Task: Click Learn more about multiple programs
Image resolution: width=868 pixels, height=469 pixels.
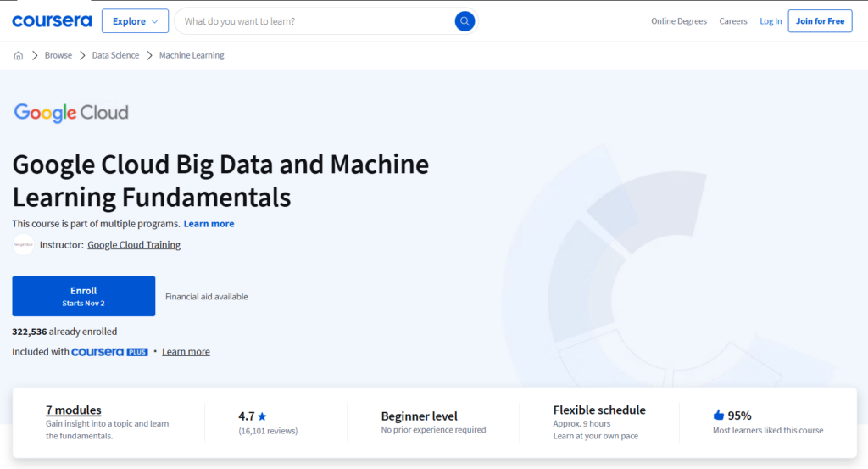Action: pos(209,224)
